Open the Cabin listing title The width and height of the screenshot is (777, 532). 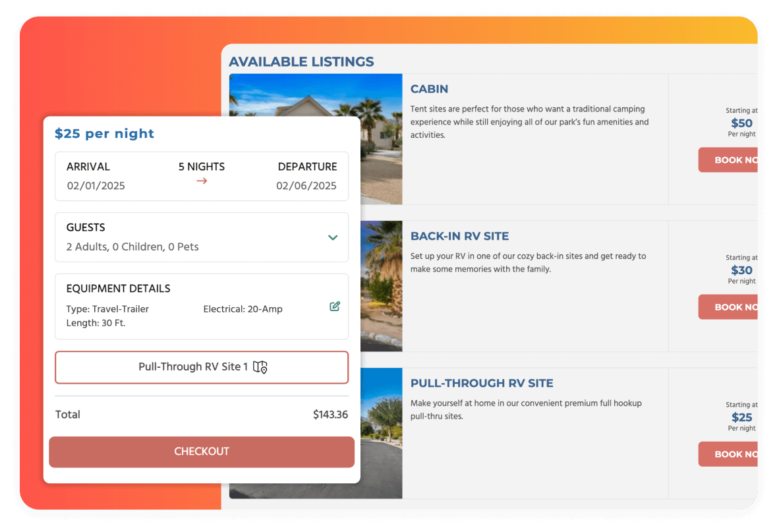[x=429, y=89]
